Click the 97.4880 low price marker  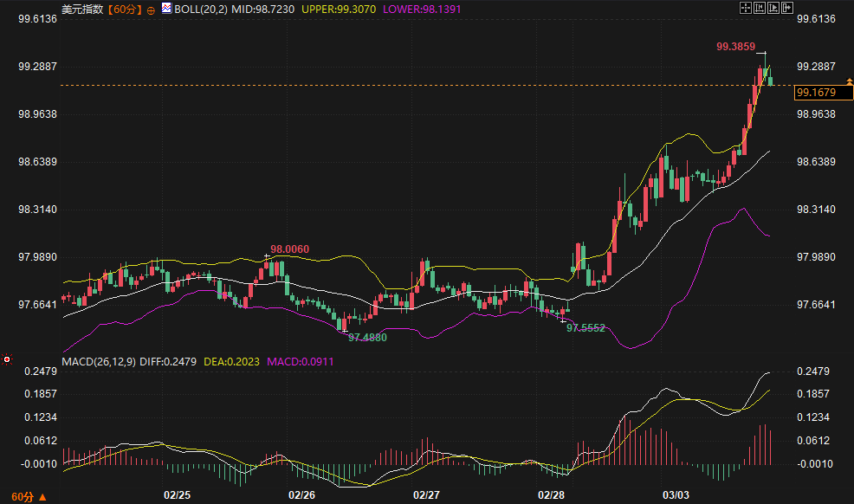coord(367,338)
